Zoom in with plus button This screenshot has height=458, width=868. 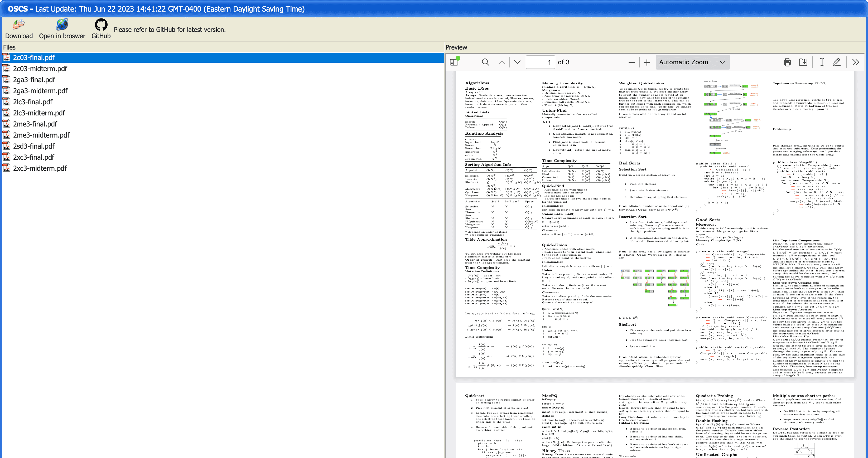coord(647,62)
